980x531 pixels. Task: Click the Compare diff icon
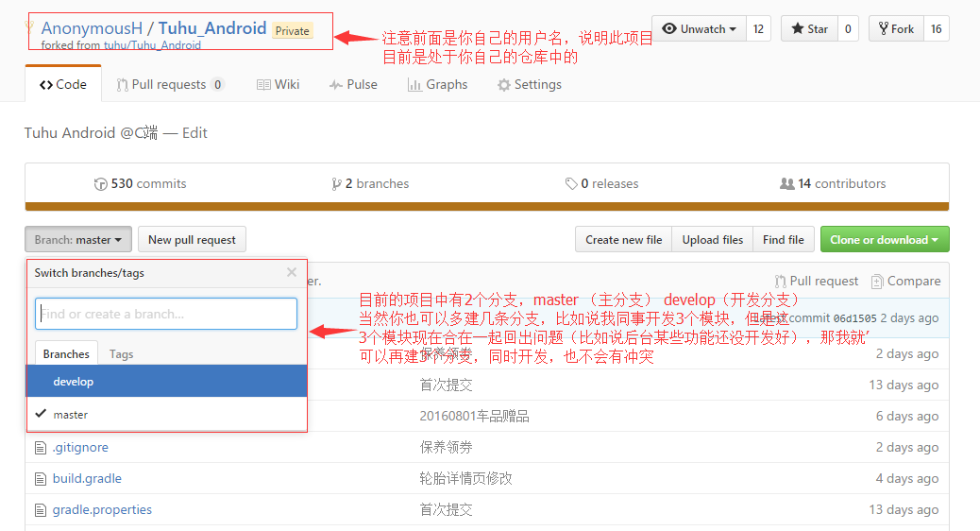point(877,282)
